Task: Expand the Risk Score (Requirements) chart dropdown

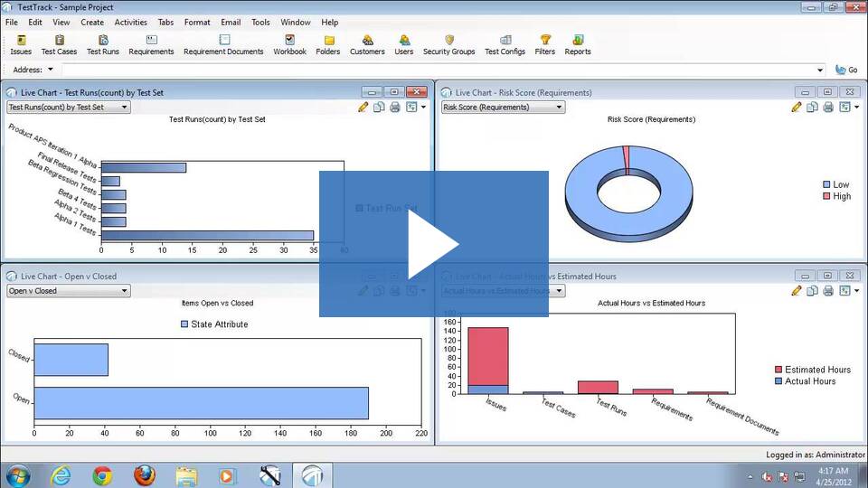Action: 504,108
